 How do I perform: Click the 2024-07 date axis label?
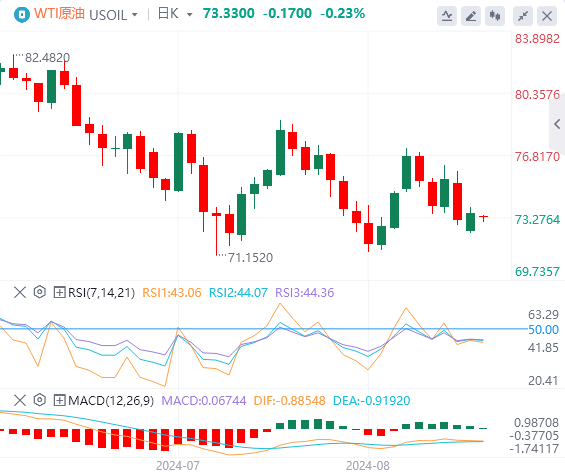click(x=178, y=466)
